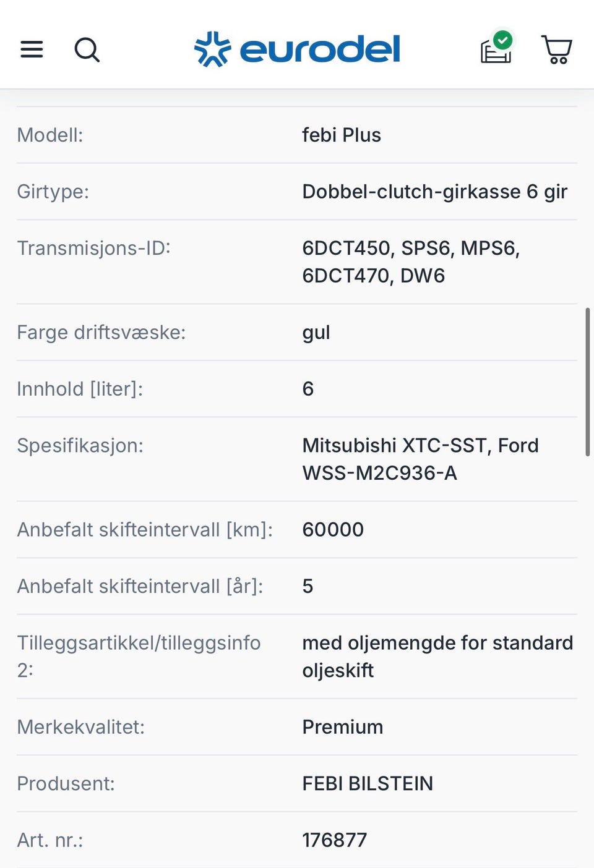The image size is (594, 868).
Task: Click the Tilleggsartikkel/tilleggsinfo 2 label
Action: [x=139, y=656]
